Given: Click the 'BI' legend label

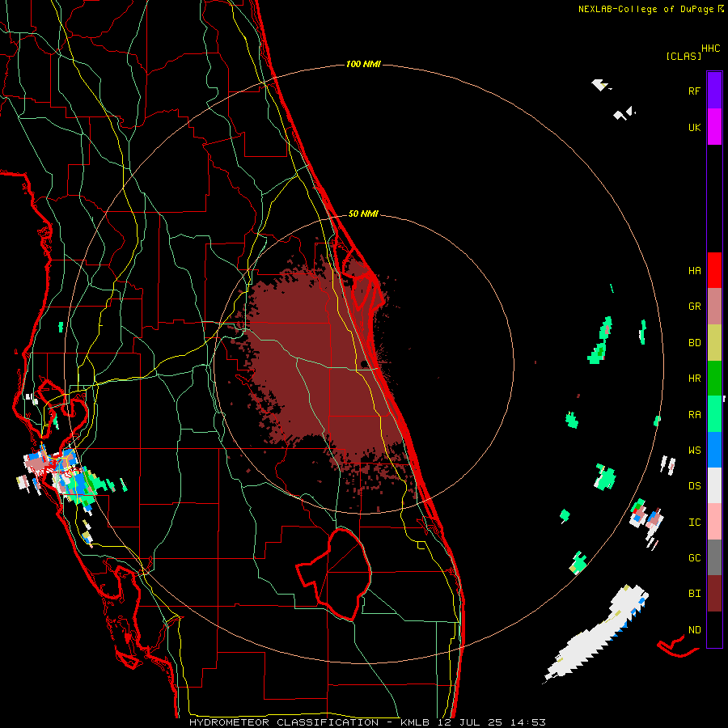Looking at the screenshot, I should click(694, 594).
